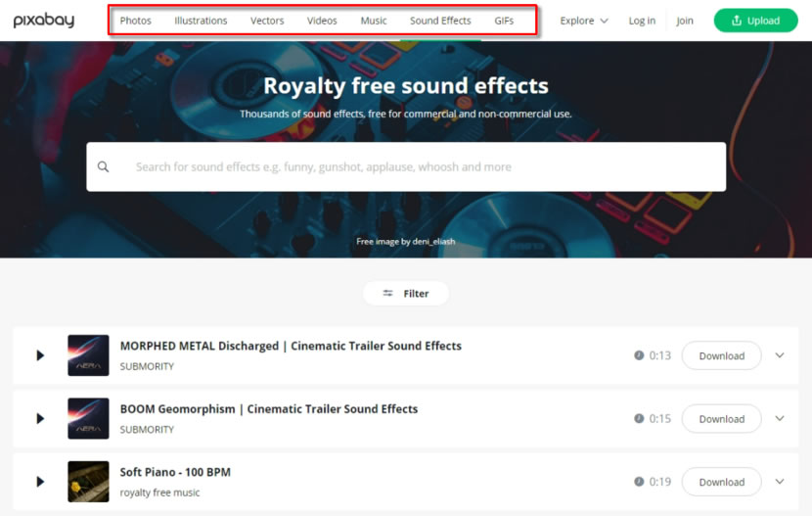Open the MORPHED METAL Discharged cover thumbnail
812x516 pixels.
(89, 355)
